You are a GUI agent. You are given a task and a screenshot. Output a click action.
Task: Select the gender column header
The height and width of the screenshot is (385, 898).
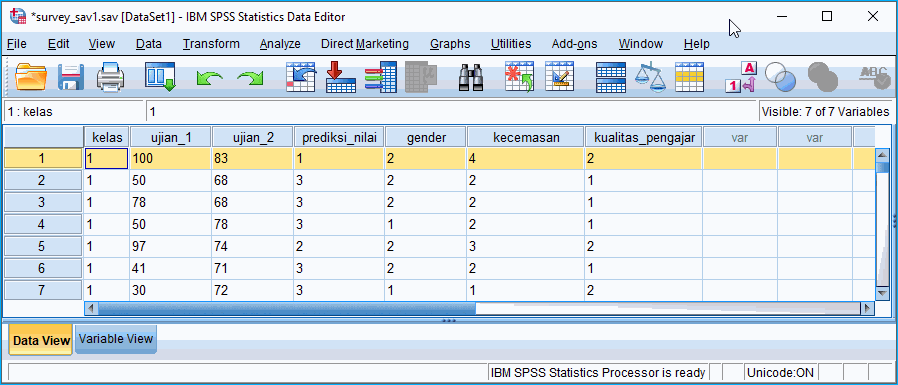click(426, 138)
